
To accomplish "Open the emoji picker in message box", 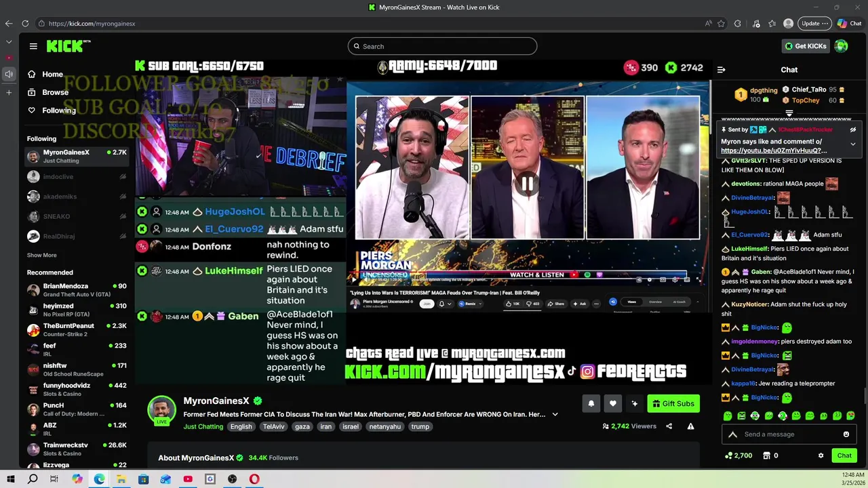I will pyautogui.click(x=846, y=434).
